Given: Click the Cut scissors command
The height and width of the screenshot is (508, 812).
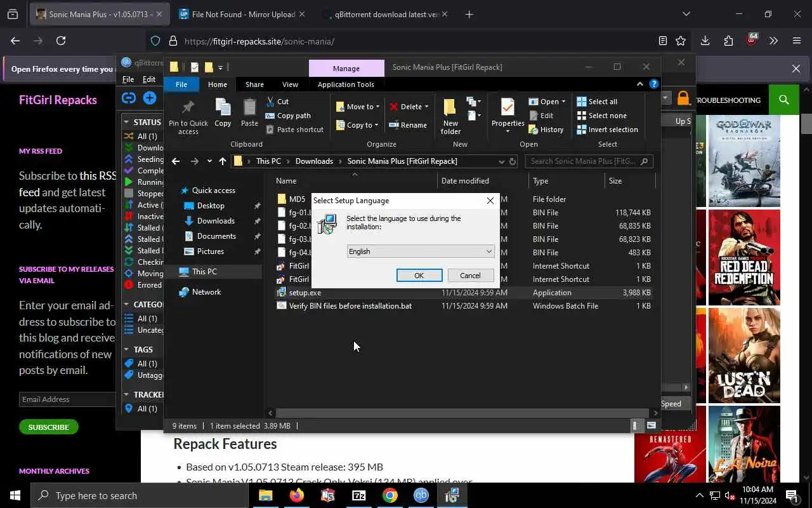Looking at the screenshot, I should click(277, 102).
